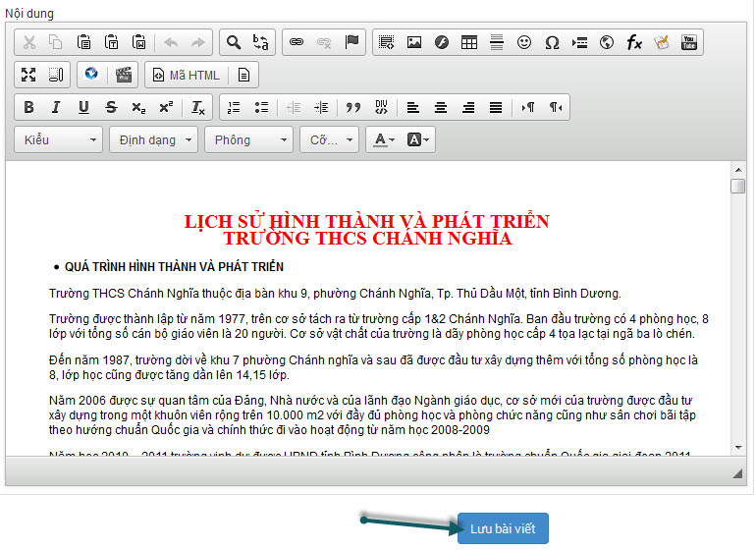Toggle Superscript formatting
The width and height of the screenshot is (756, 550).
pyautogui.click(x=166, y=107)
